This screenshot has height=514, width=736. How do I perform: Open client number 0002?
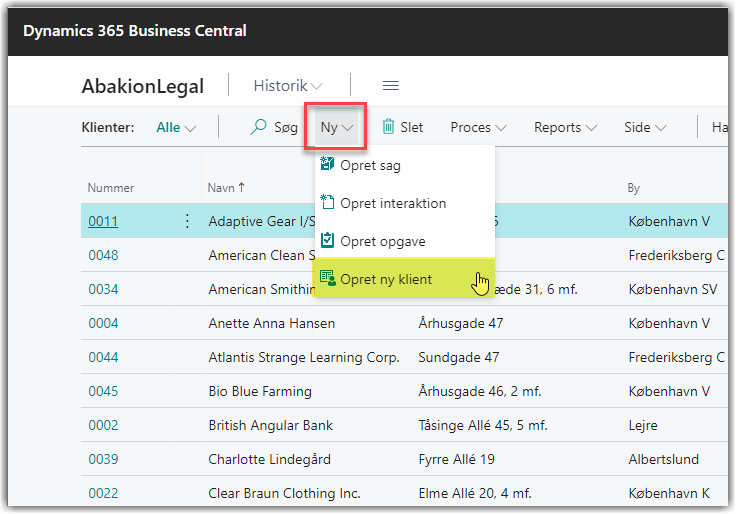point(103,425)
